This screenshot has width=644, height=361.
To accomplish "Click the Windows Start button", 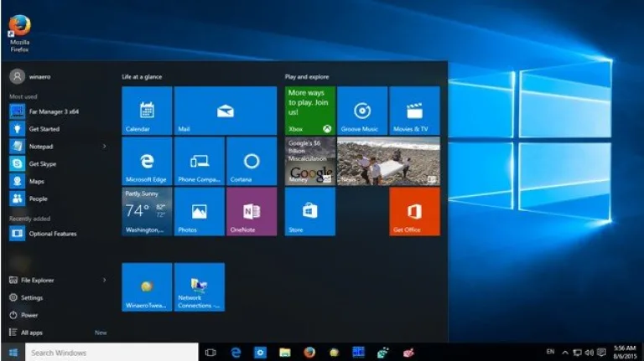I will [x=13, y=353].
